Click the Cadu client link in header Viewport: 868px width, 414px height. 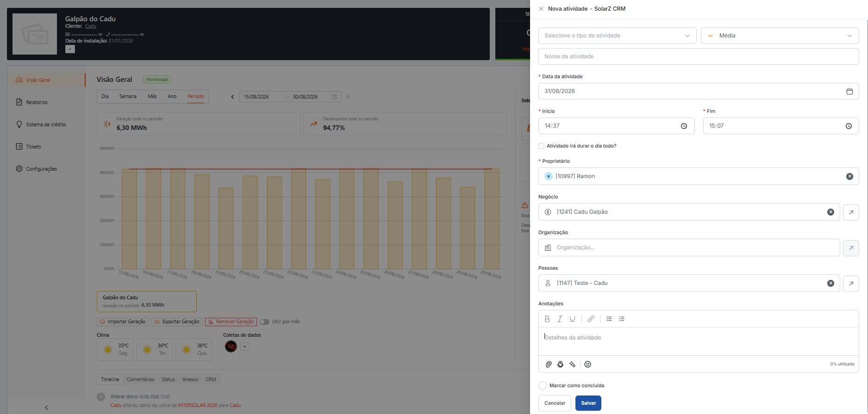[x=91, y=26]
